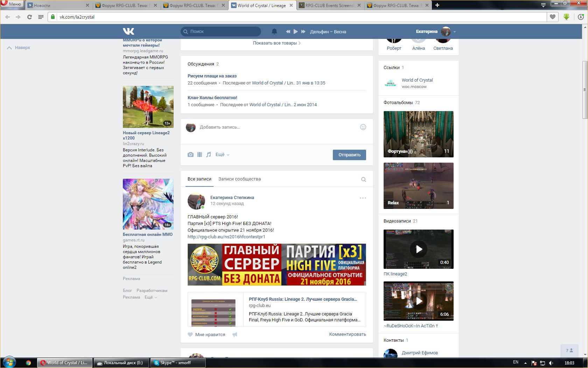Open the post's three-dot options menu
The width and height of the screenshot is (588, 368).
pos(363,198)
